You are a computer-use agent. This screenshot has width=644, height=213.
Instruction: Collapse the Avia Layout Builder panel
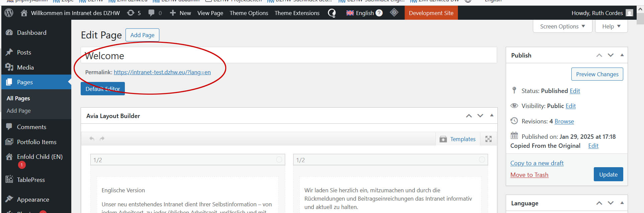click(492, 115)
